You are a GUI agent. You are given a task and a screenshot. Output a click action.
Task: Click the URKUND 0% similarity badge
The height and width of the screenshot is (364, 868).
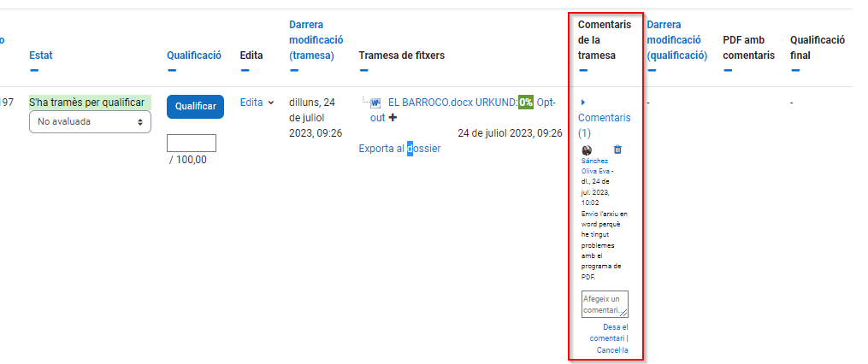pyautogui.click(x=525, y=103)
